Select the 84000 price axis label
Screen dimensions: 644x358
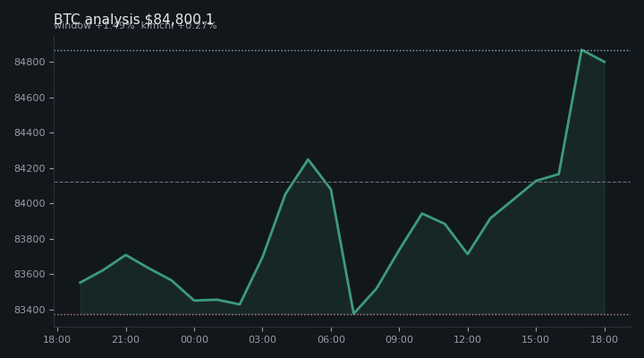point(30,203)
